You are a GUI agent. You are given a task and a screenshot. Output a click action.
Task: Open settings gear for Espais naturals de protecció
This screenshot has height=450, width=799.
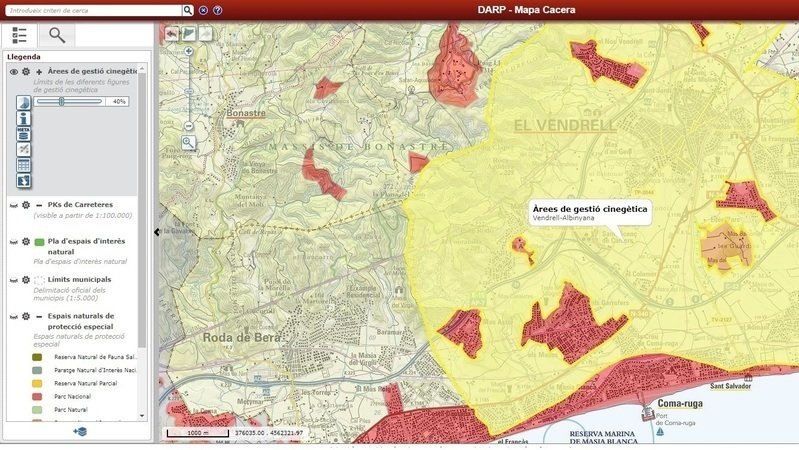pyautogui.click(x=26, y=317)
